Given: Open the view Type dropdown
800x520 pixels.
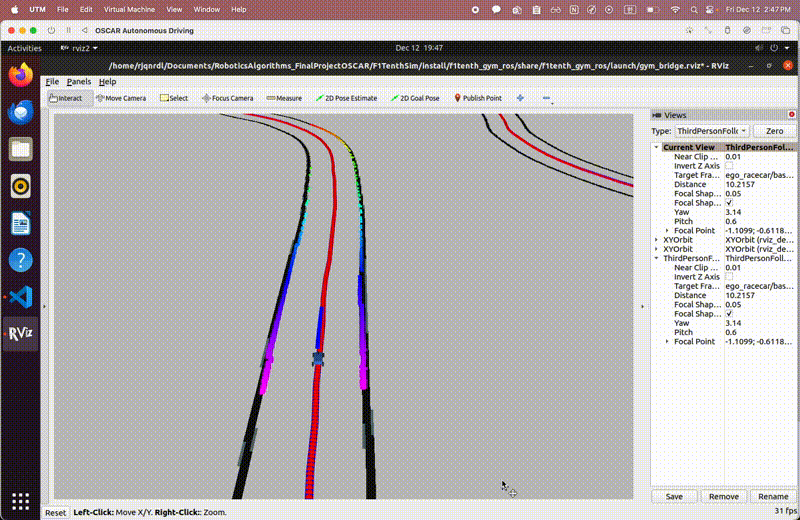Looking at the screenshot, I should [713, 131].
